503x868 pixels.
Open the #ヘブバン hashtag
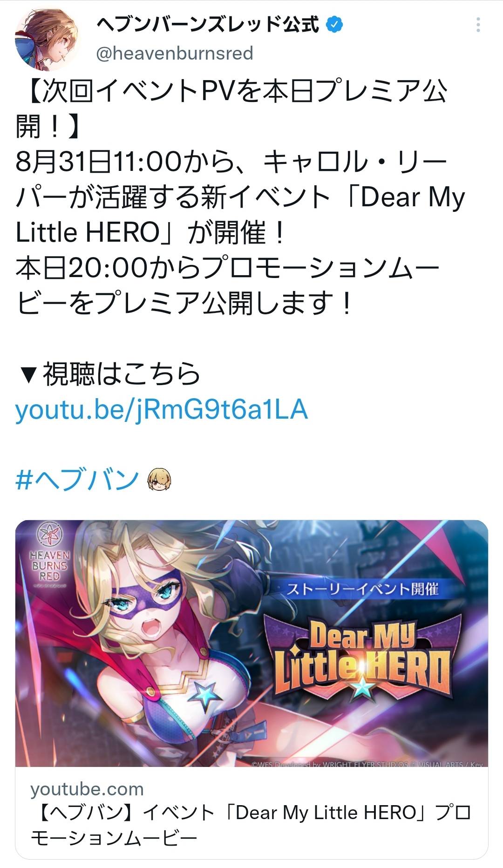click(x=77, y=480)
